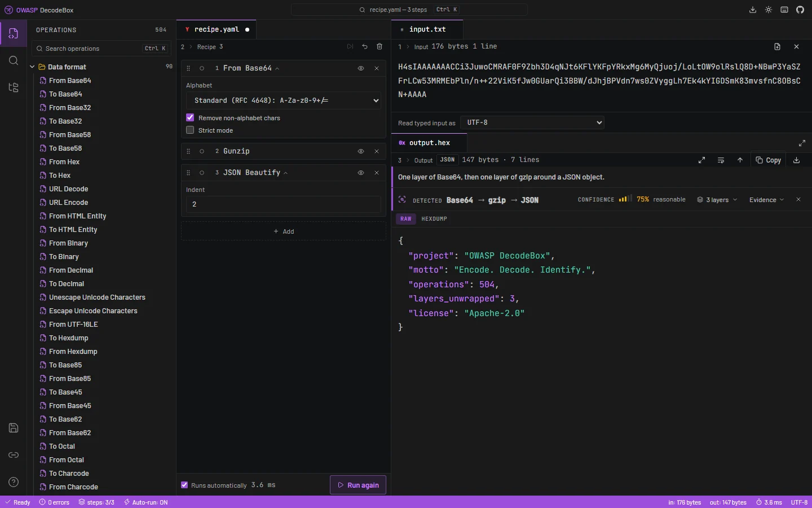Click the undo icon in the recipe toolbar
Image resolution: width=812 pixels, height=508 pixels.
click(365, 47)
